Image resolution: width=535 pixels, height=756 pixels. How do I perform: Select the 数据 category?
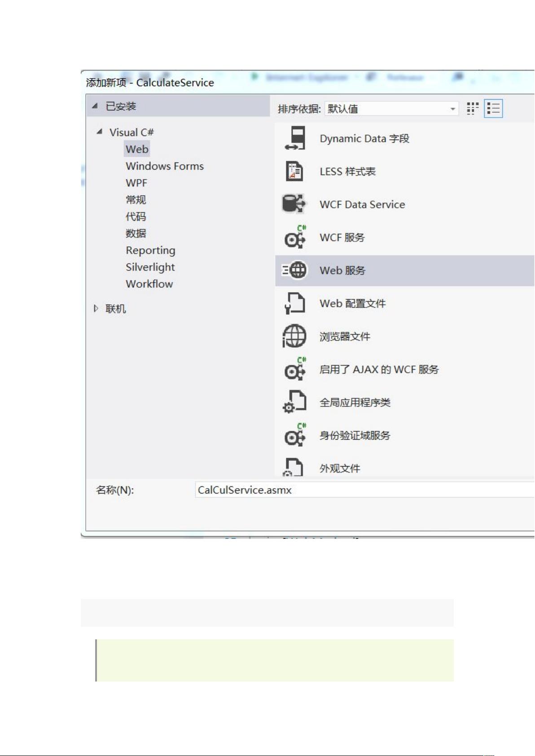136,233
